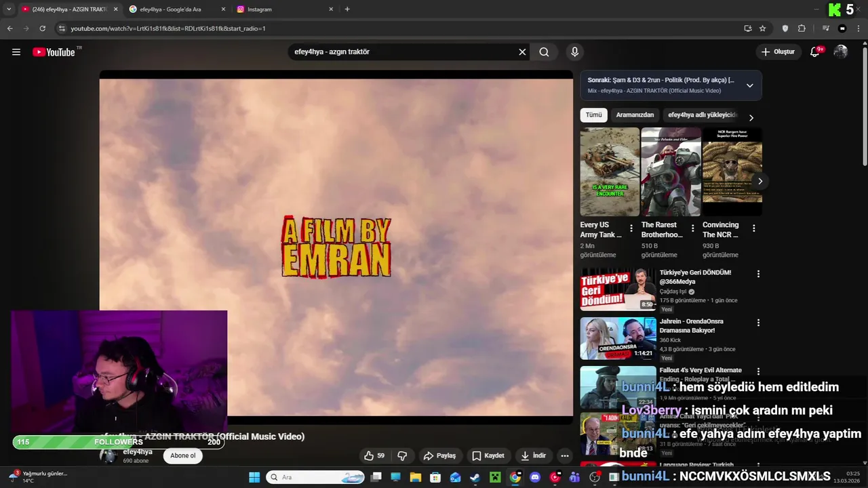
Task: Dislike the video with thumbs down
Action: (402, 455)
